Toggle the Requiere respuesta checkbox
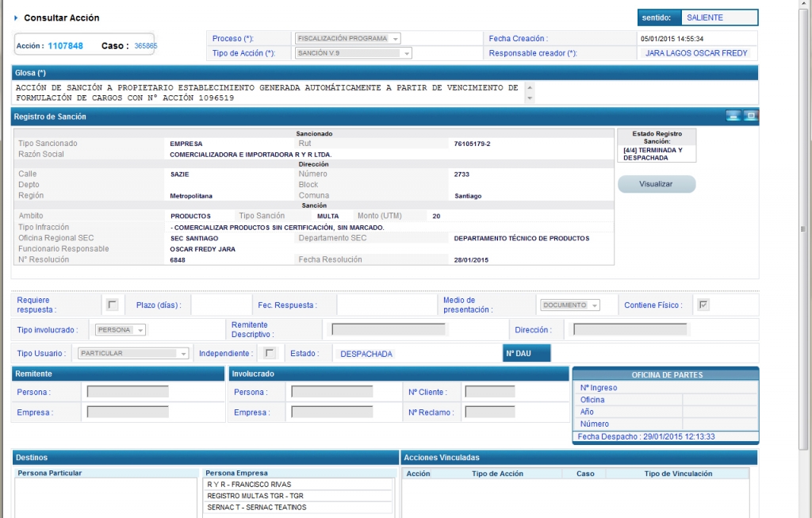 pyautogui.click(x=113, y=305)
